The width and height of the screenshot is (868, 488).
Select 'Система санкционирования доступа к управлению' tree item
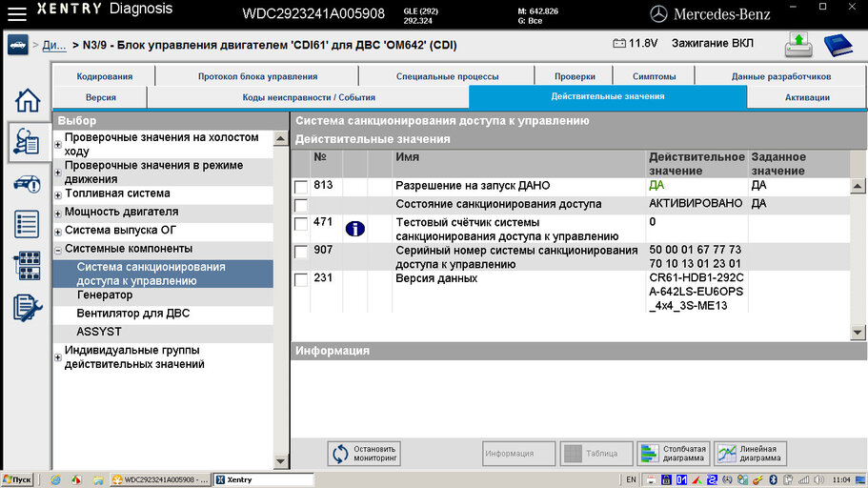coord(163,274)
